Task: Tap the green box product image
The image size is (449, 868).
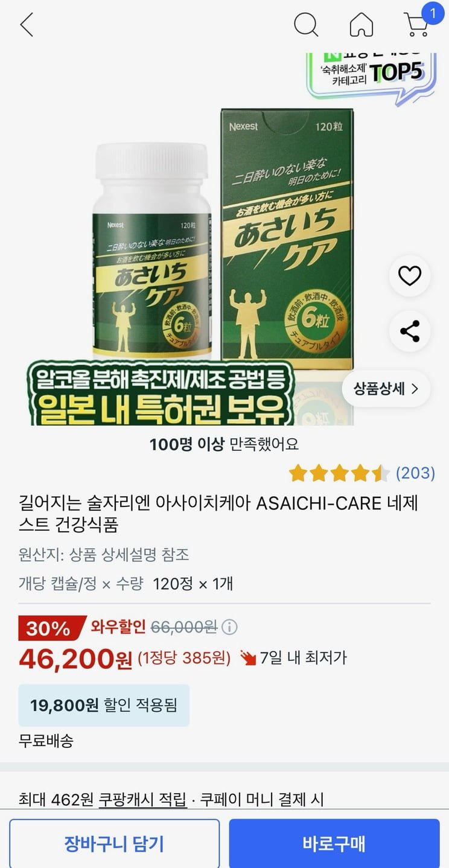Action: 287,240
